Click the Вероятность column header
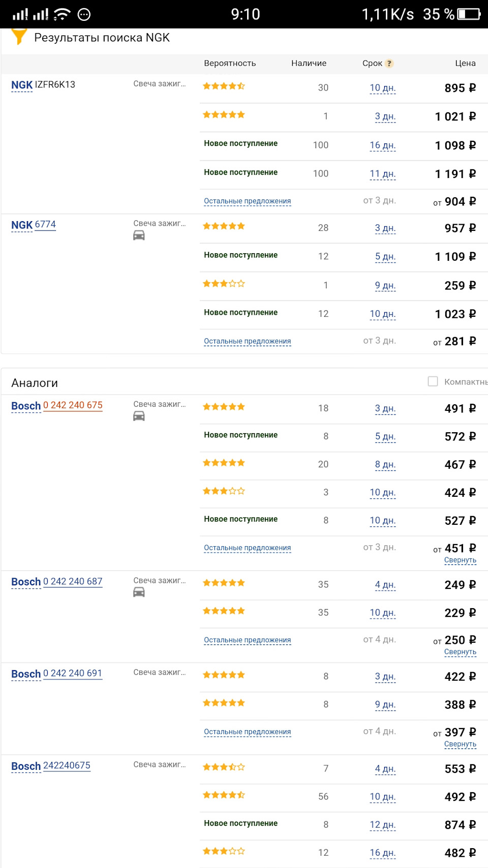 pos(230,64)
